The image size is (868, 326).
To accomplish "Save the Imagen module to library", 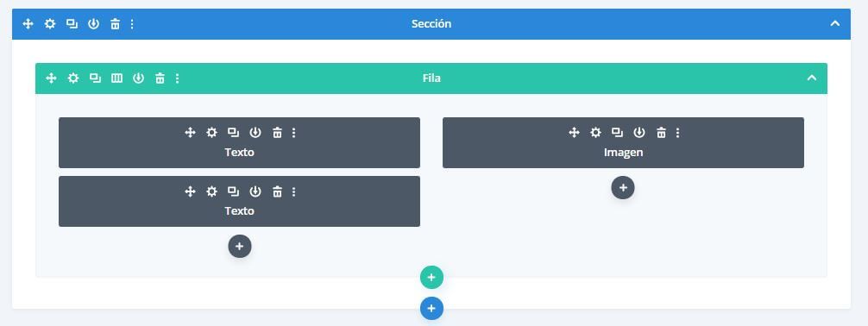I will coord(639,132).
